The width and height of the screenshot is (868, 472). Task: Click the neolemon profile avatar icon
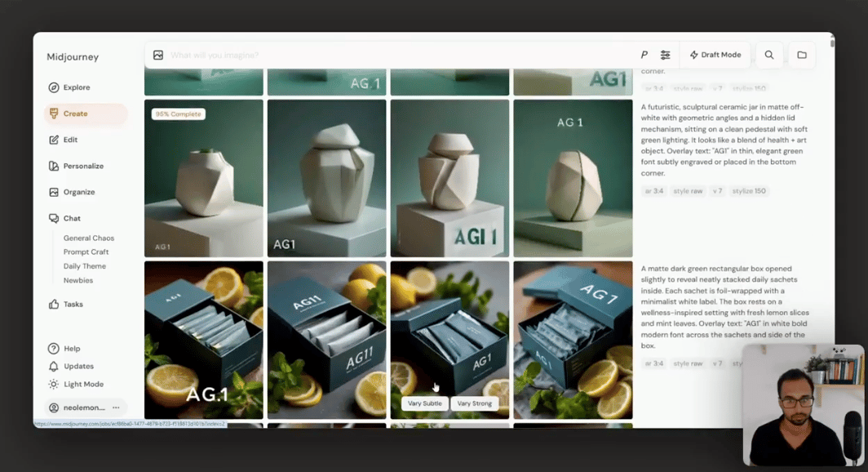(54, 407)
